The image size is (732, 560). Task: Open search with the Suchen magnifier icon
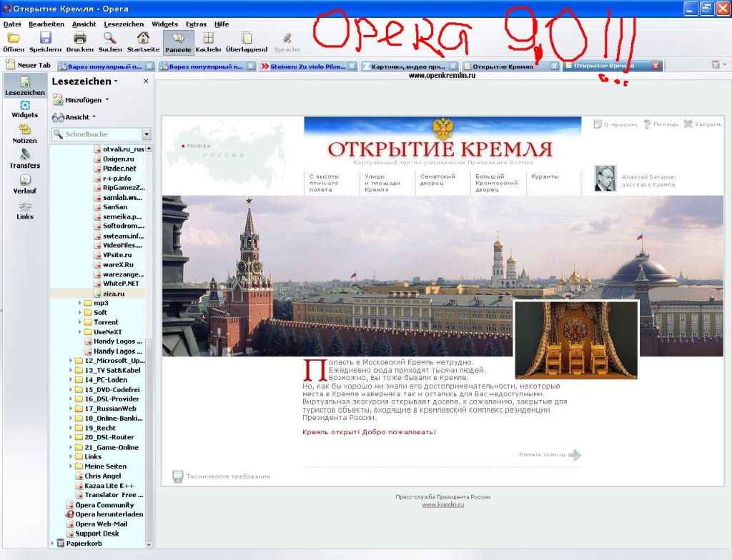tap(109, 39)
